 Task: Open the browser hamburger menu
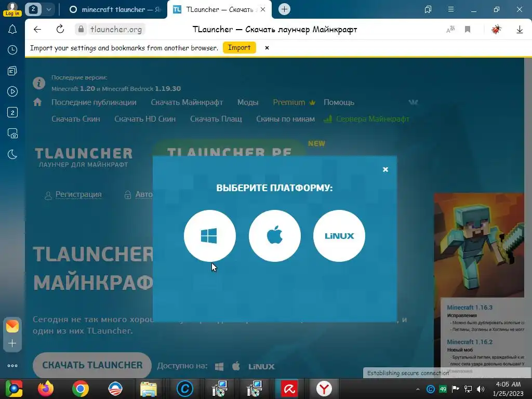click(451, 9)
